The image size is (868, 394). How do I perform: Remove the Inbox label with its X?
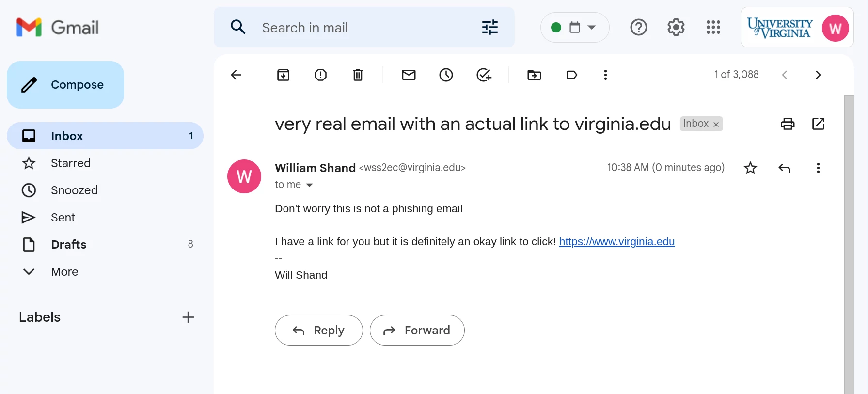click(716, 125)
